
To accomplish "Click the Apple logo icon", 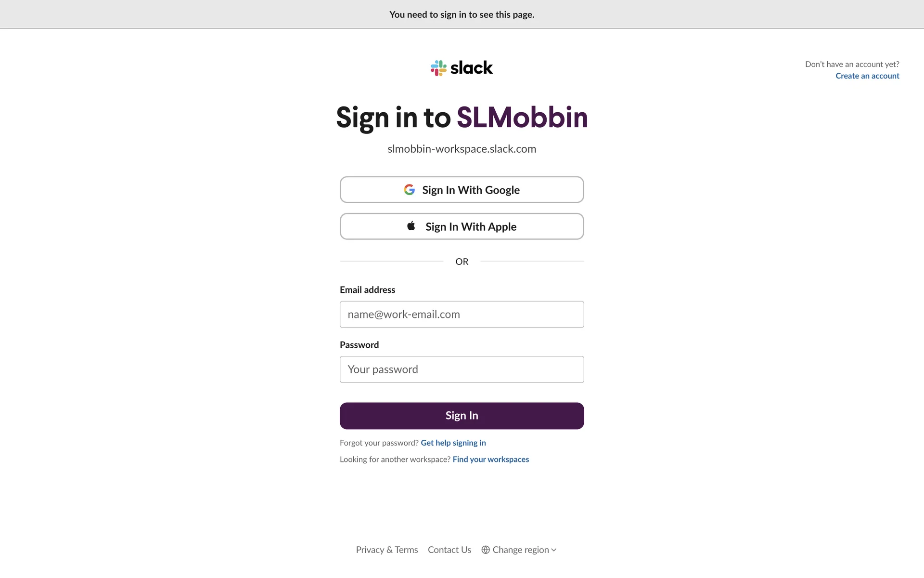I will [x=411, y=226].
